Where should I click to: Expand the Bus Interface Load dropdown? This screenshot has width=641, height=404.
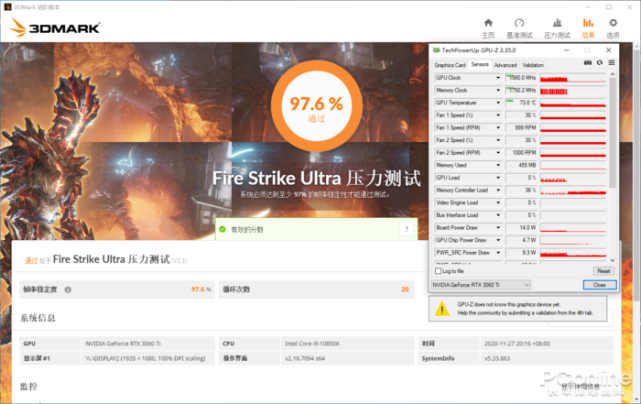click(498, 215)
